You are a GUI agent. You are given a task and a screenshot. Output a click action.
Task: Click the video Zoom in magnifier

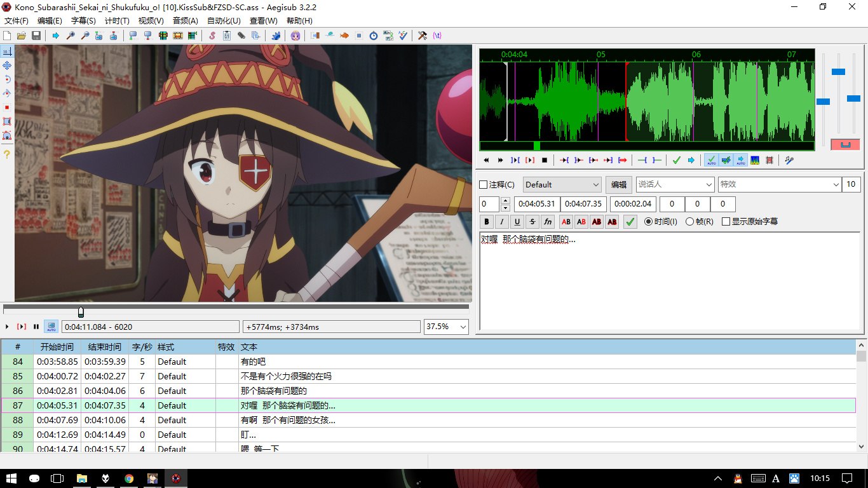pos(71,36)
